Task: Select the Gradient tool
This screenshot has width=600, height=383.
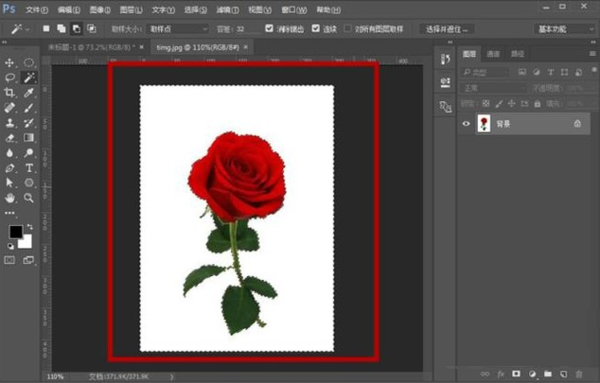Action: point(29,138)
